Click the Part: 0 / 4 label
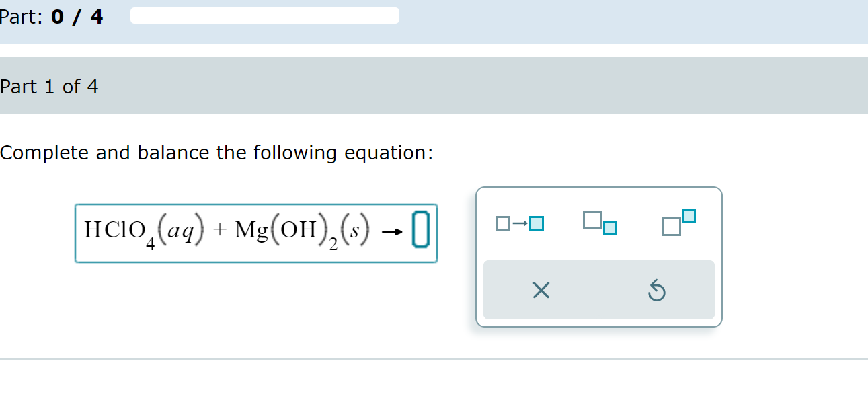 coord(52,15)
